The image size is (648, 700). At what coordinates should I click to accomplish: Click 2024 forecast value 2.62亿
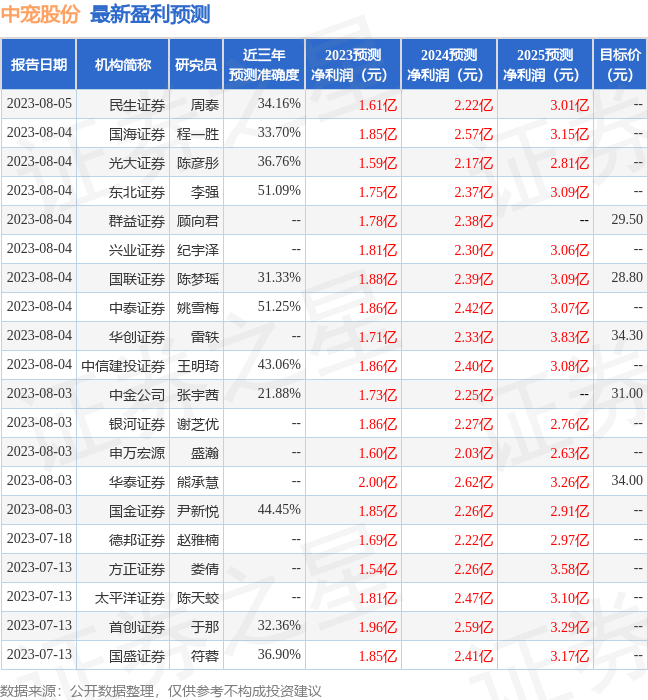pyautogui.click(x=474, y=483)
